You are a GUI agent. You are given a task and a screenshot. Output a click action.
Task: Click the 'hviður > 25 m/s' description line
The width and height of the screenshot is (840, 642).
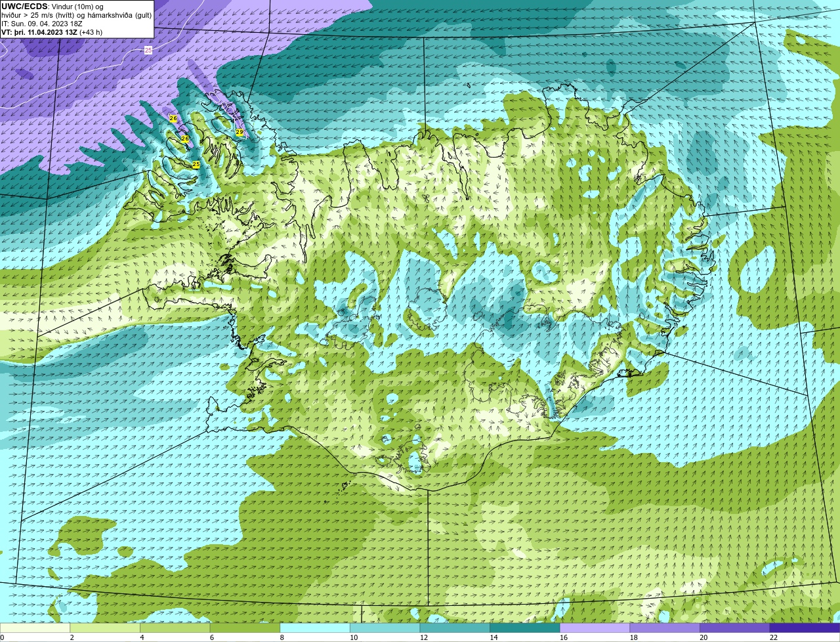pos(76,15)
